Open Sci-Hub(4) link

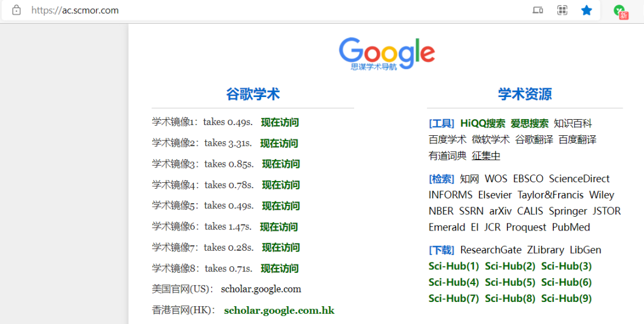click(x=454, y=282)
